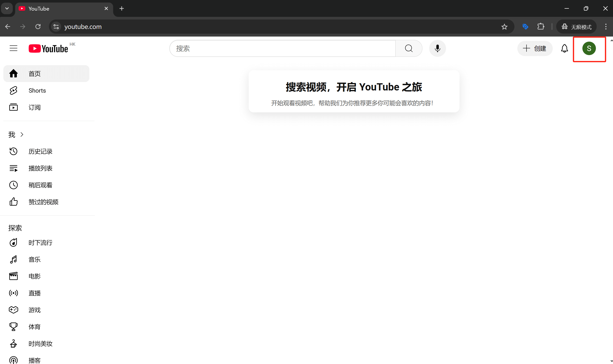Viewport: 613px width, 364px height.
Task: Click the search magnifier icon
Action: (x=408, y=48)
